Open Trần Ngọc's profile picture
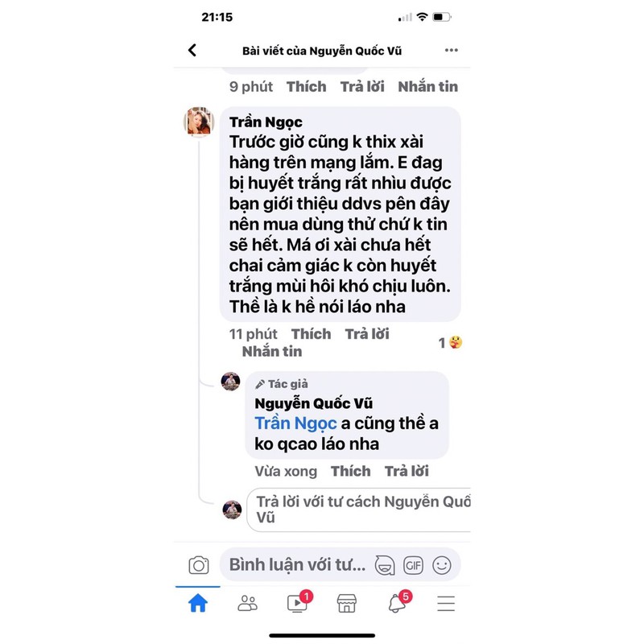Image resolution: width=644 pixels, height=644 pixels. tap(199, 122)
